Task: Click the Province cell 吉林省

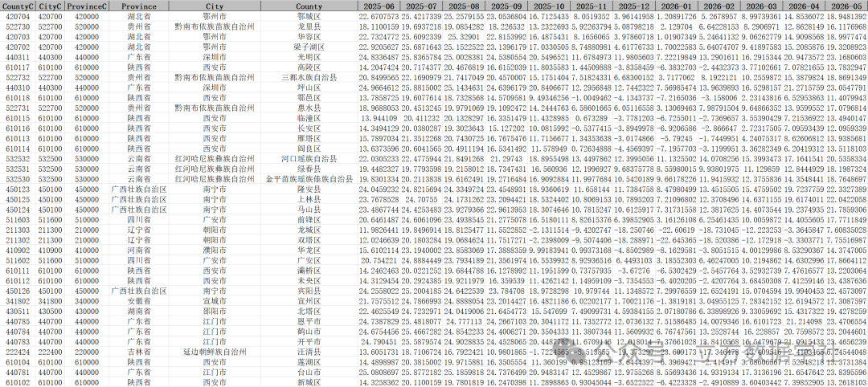Action: (x=139, y=352)
